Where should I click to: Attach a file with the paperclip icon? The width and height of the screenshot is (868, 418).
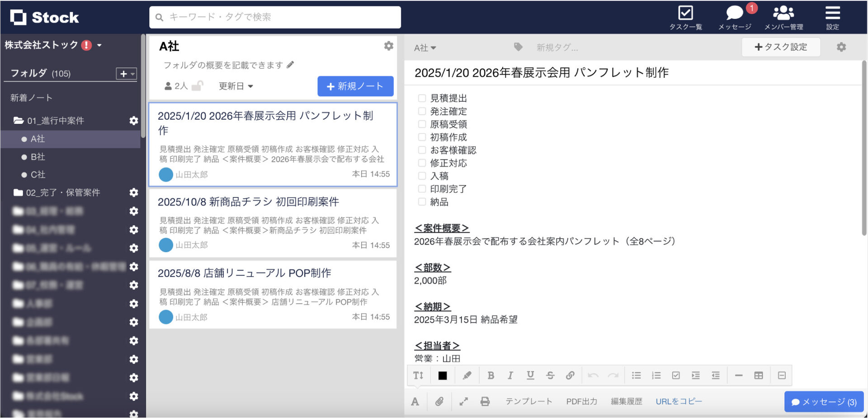pyautogui.click(x=439, y=401)
